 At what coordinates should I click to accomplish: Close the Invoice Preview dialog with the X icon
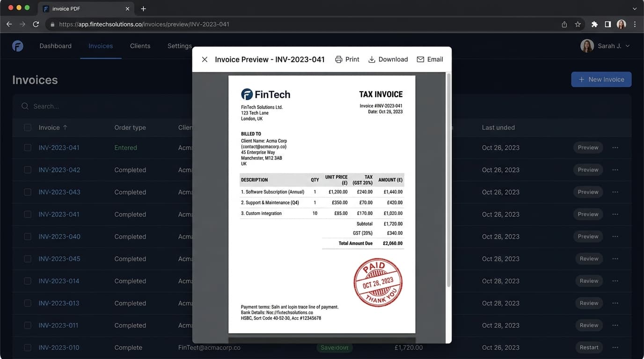tap(205, 59)
